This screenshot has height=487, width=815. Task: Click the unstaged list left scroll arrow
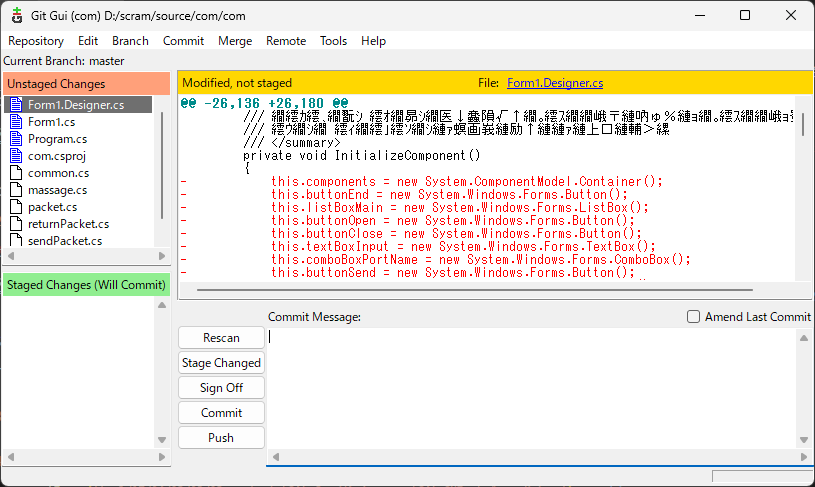tap(11, 256)
